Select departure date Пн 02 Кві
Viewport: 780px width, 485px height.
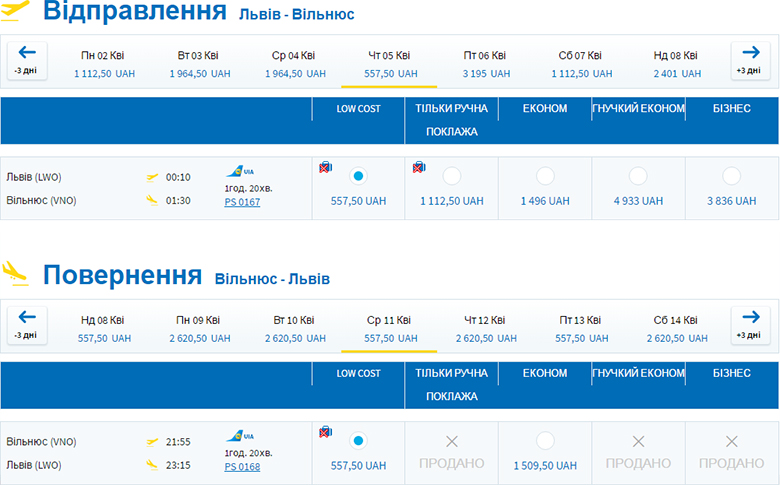[x=102, y=63]
